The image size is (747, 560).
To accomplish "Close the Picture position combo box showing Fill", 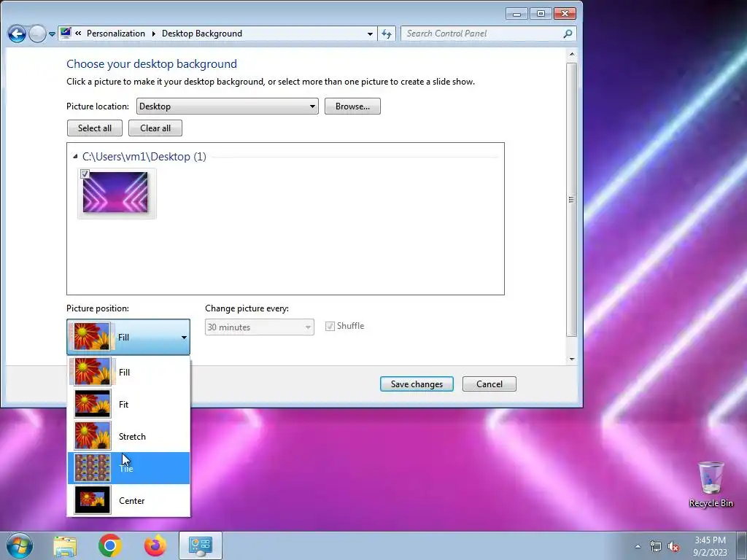I will [x=128, y=337].
